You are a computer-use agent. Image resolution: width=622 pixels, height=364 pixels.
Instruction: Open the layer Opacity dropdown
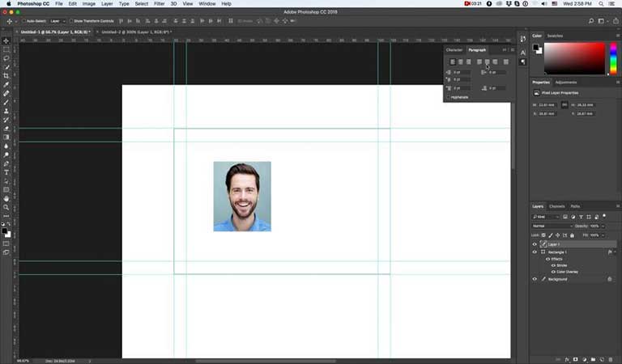[x=602, y=226]
